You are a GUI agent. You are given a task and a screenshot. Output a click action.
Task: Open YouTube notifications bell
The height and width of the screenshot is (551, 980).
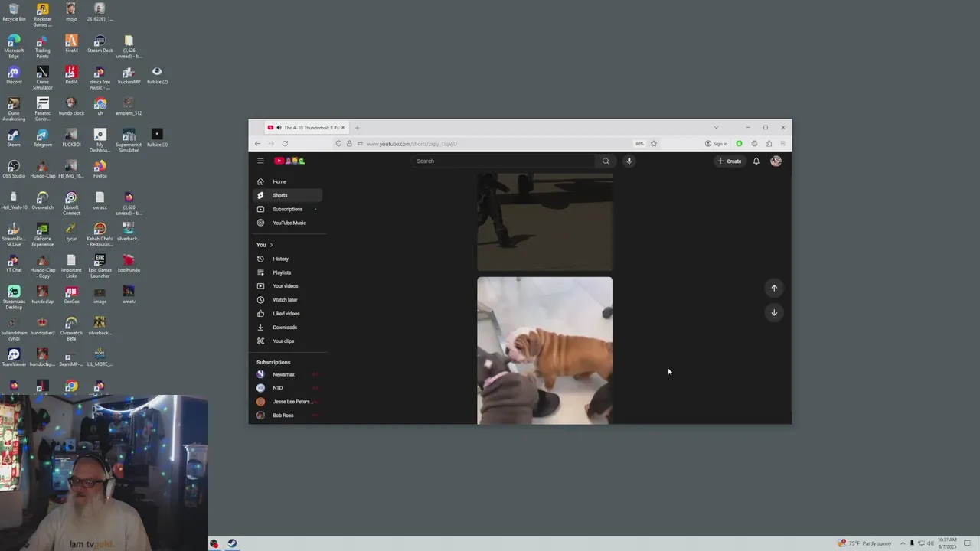(x=756, y=161)
